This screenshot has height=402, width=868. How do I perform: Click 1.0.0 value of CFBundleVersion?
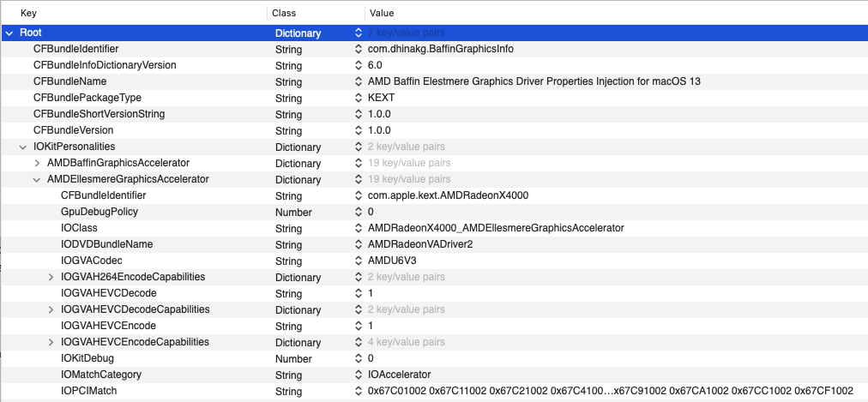[379, 130]
